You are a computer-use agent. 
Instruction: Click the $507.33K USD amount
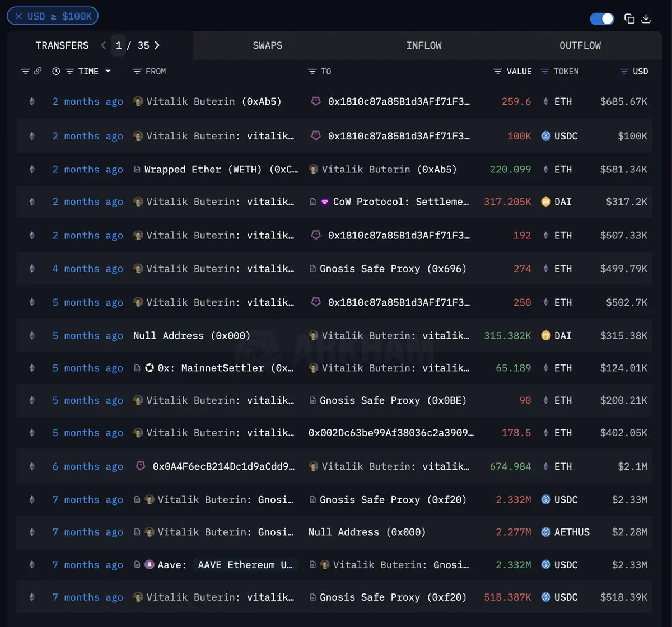(624, 236)
